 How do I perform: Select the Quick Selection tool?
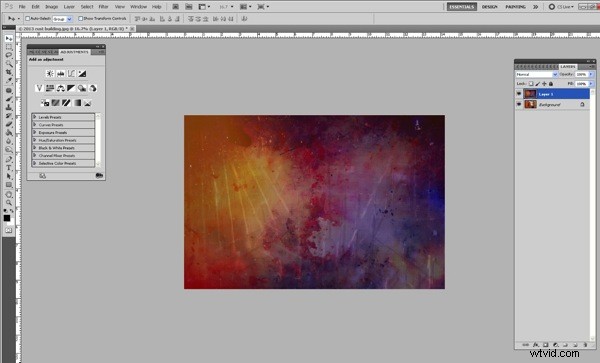8,64
